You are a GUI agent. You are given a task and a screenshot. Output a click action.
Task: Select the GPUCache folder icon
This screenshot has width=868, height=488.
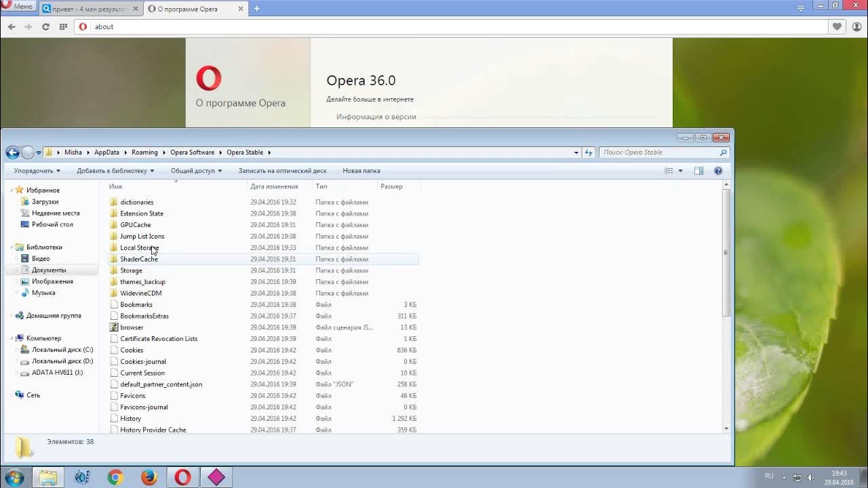tap(113, 225)
